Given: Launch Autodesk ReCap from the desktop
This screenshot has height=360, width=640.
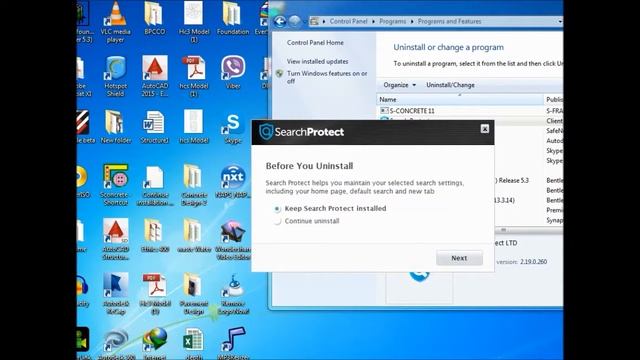Looking at the screenshot, I should [x=116, y=294].
